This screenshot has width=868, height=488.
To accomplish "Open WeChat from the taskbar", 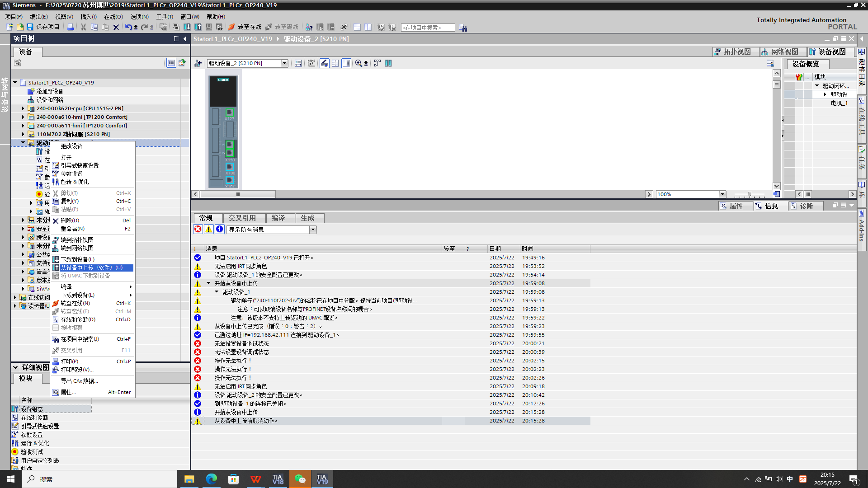I will click(300, 479).
